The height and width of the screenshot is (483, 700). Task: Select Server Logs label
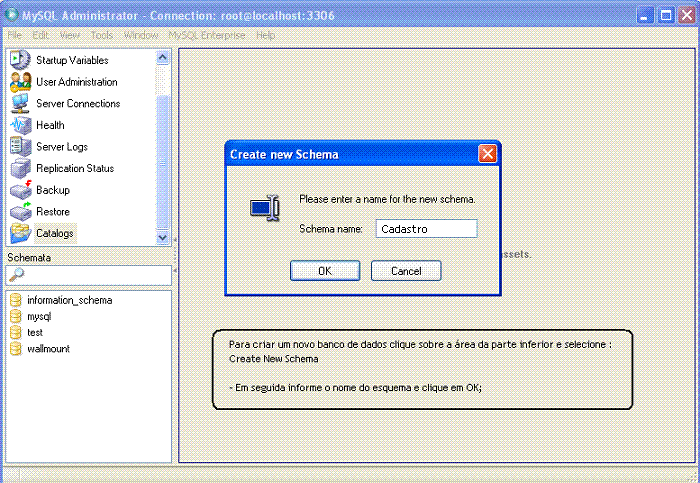pos(62,146)
